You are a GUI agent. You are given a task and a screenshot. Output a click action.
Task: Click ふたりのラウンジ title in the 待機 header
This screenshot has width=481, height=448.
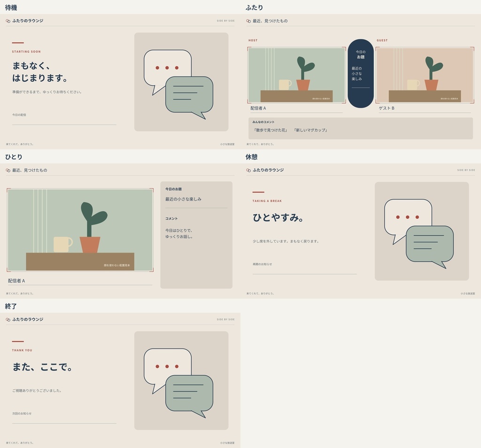click(28, 21)
